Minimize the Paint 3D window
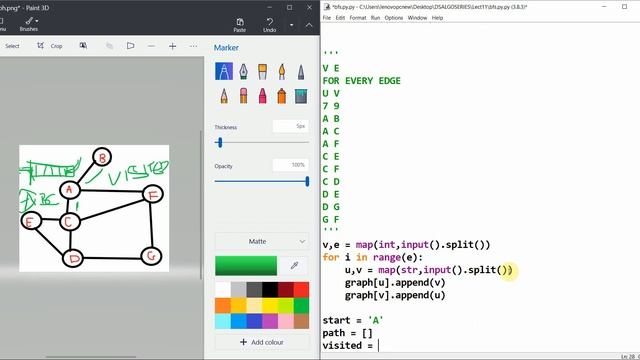640x360 pixels. [x=269, y=7]
